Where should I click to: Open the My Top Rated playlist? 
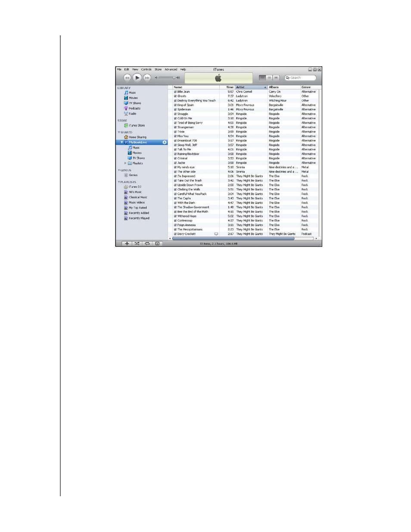tap(135, 208)
